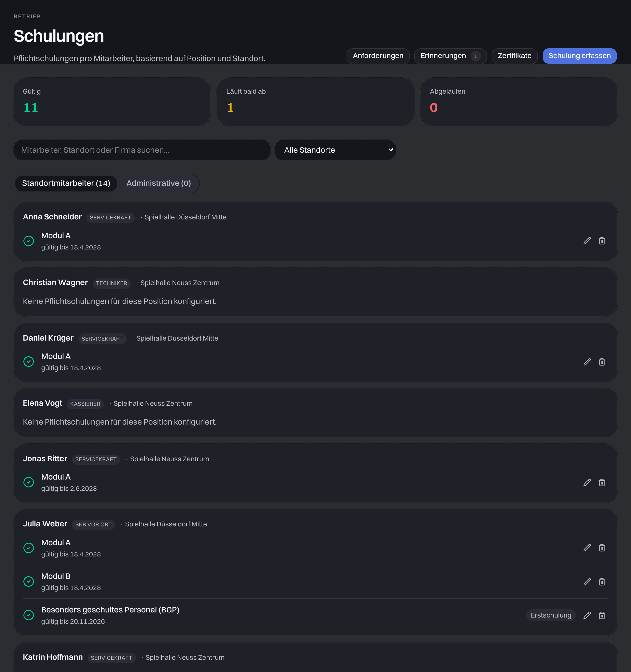Click the KASSIERER position badge
The image size is (631, 672).
[85, 404]
